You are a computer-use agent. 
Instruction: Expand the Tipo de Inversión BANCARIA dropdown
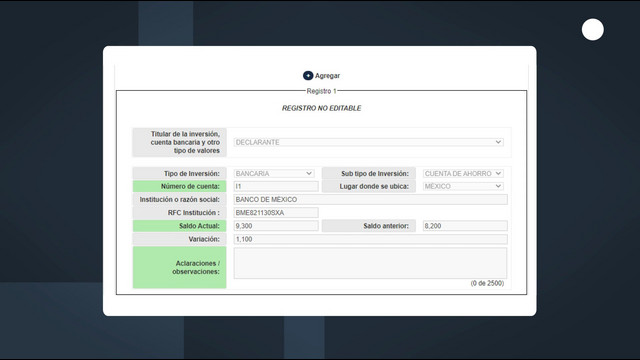pyautogui.click(x=274, y=173)
